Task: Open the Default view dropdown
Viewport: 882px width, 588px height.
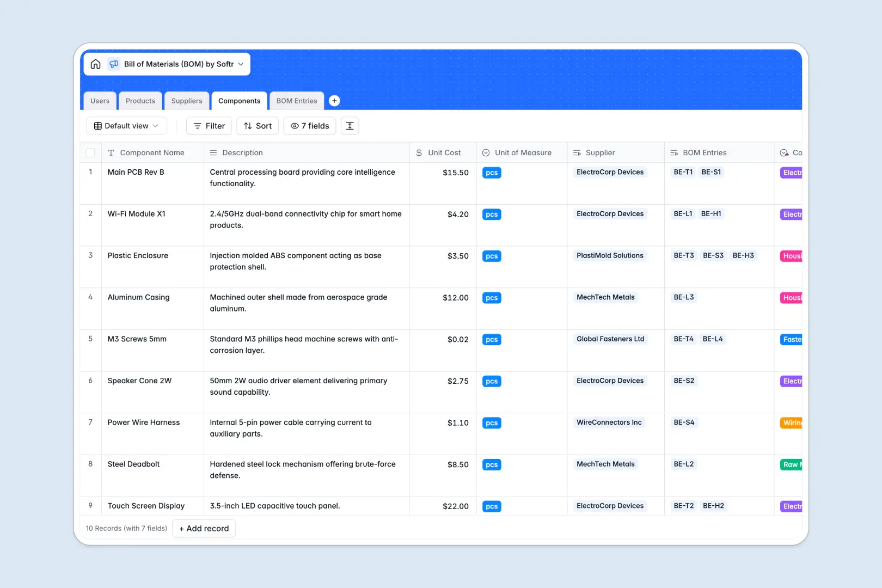Action: pos(126,126)
